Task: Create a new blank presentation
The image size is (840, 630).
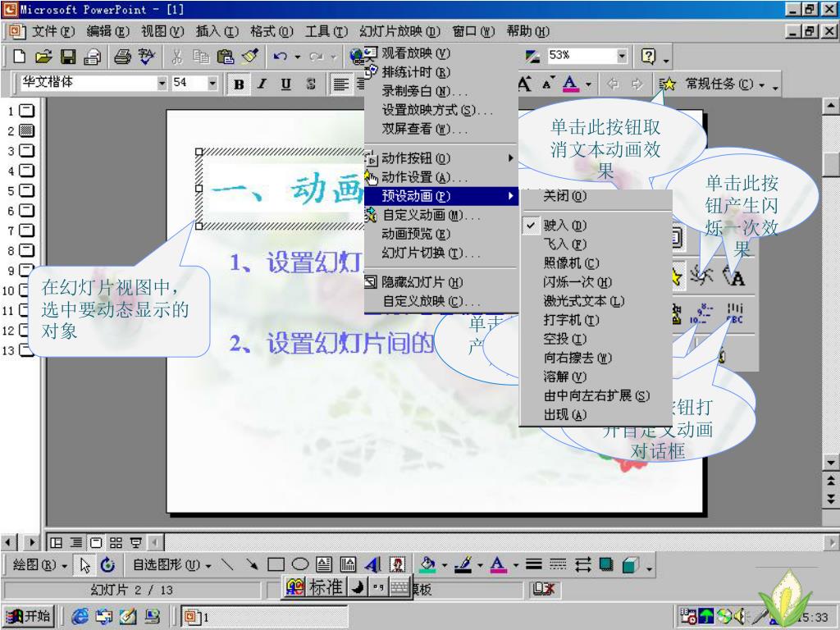Action: [20, 57]
